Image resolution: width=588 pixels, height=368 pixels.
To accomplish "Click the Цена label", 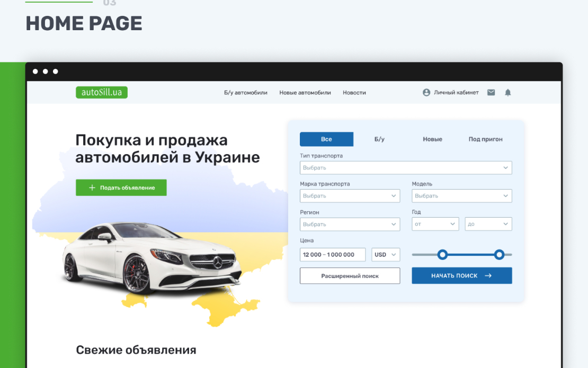I will coord(307,240).
